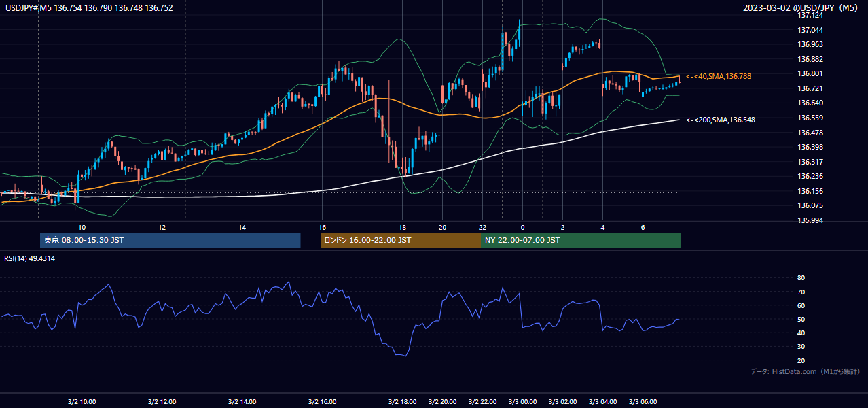Click price axis value 136.156
Image resolution: width=868 pixels, height=408 pixels.
(x=810, y=191)
